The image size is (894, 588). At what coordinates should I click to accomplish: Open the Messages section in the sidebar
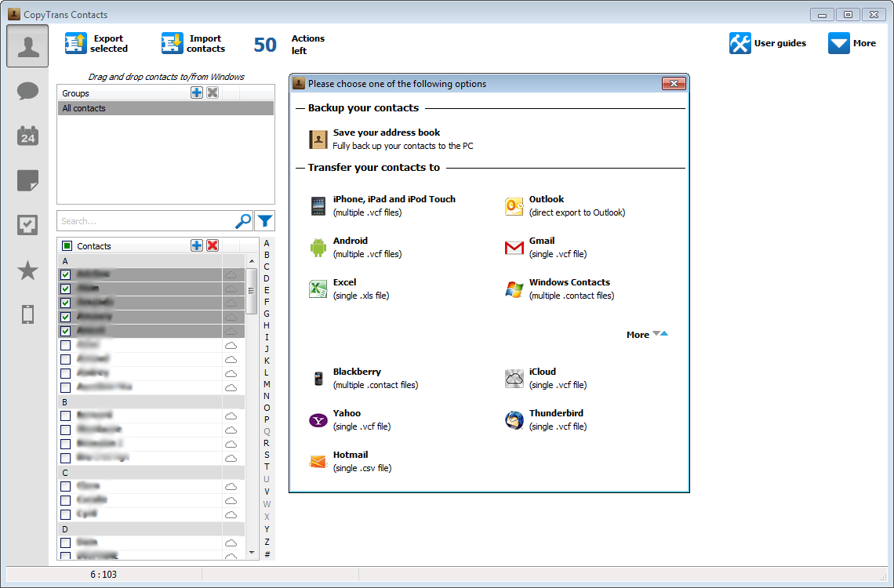pyautogui.click(x=27, y=91)
